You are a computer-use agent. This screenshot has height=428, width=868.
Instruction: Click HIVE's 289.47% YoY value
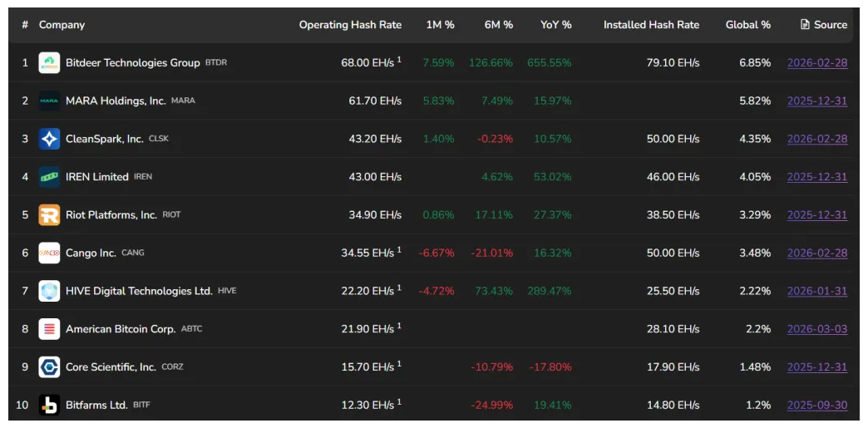[549, 291]
